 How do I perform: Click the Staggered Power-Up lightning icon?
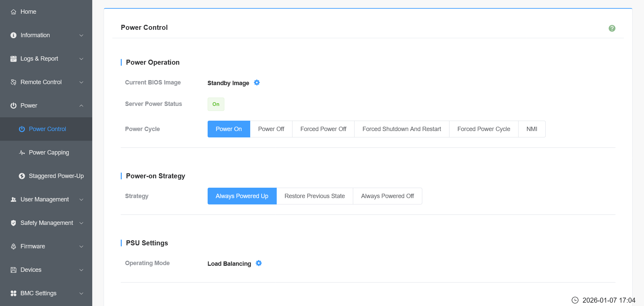point(22,176)
